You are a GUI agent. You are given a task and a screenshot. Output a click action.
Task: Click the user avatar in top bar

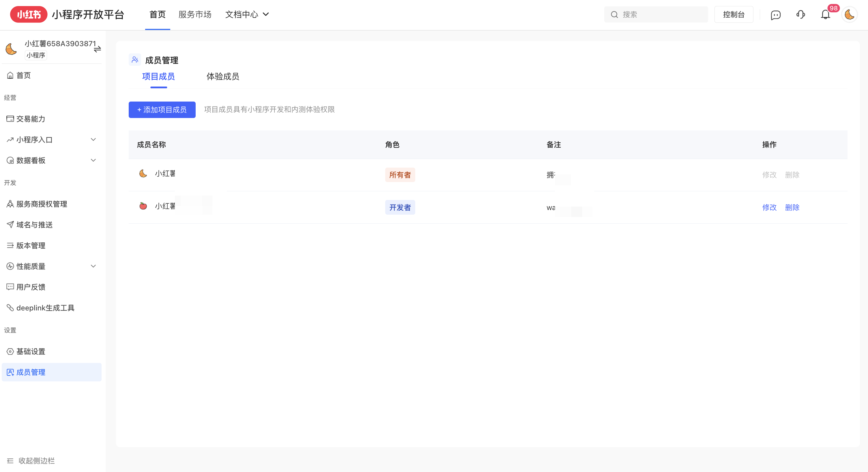click(x=849, y=14)
